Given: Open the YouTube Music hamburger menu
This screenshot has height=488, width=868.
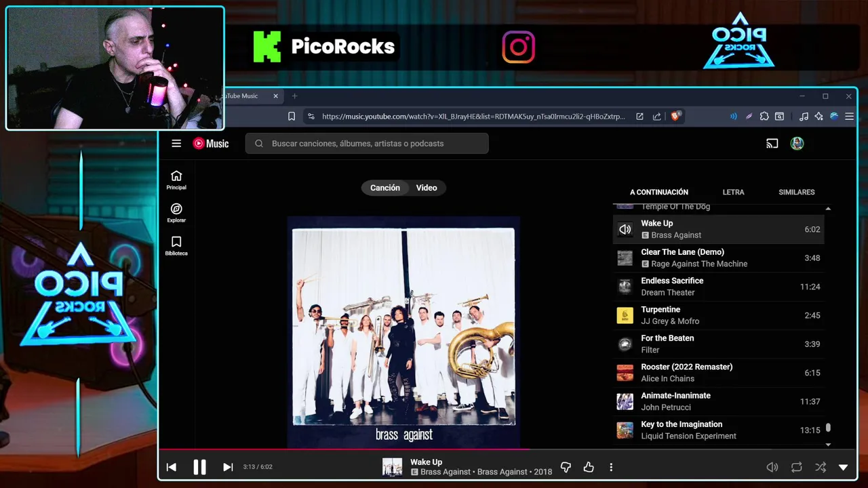Looking at the screenshot, I should click(176, 143).
